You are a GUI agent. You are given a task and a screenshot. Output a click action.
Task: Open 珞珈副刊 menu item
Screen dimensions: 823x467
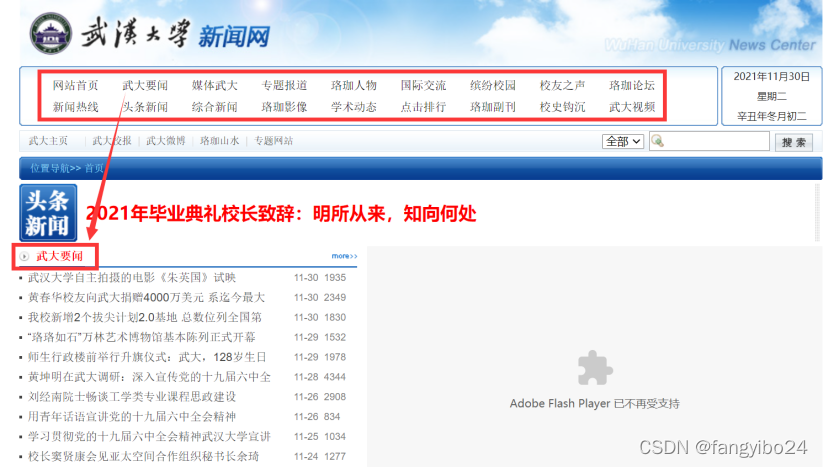pos(493,107)
